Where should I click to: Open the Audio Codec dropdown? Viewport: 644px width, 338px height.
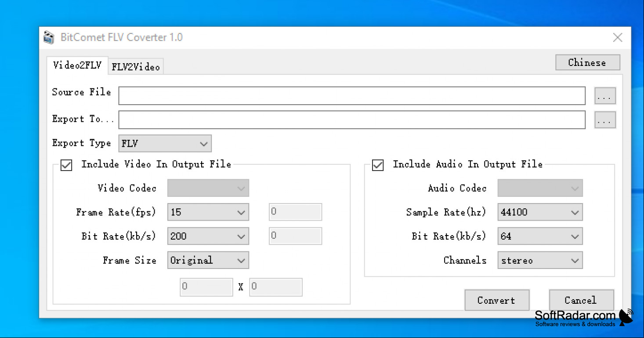tap(540, 188)
